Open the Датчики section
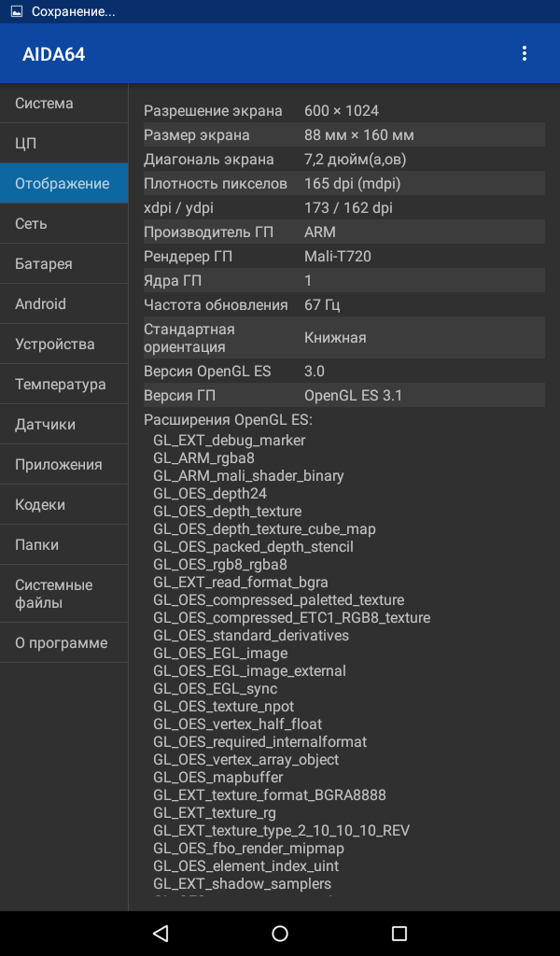This screenshot has height=956, width=560. pos(64,425)
